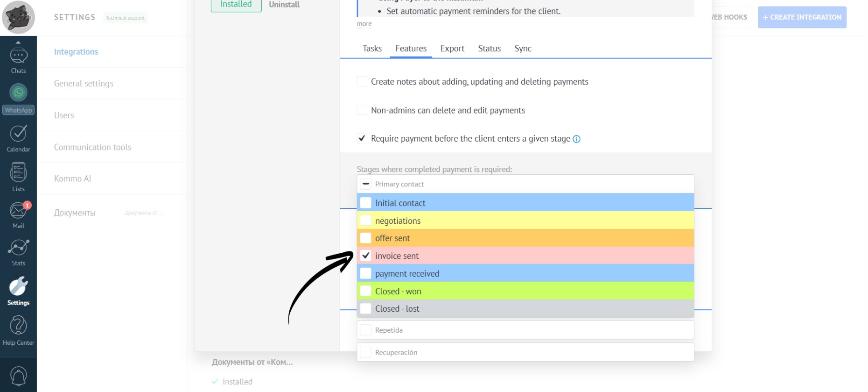Open the Chats icon in sidebar
868x392 pixels.
point(18,57)
